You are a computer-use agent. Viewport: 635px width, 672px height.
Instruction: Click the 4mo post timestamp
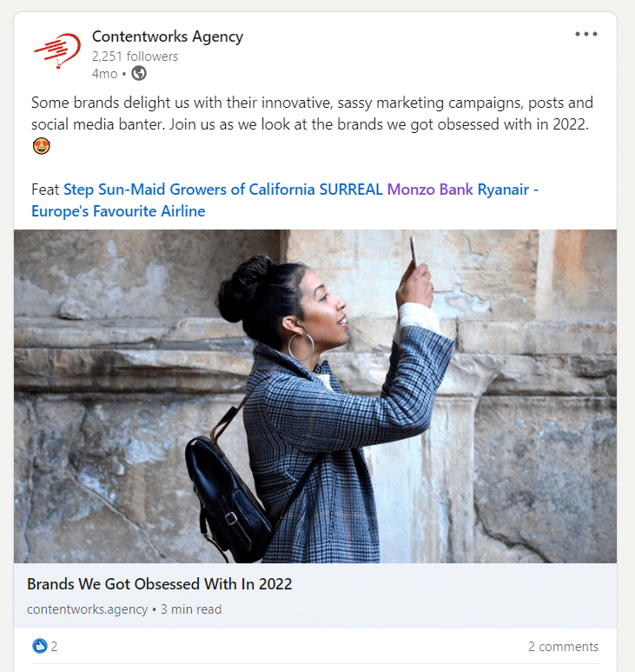[104, 74]
